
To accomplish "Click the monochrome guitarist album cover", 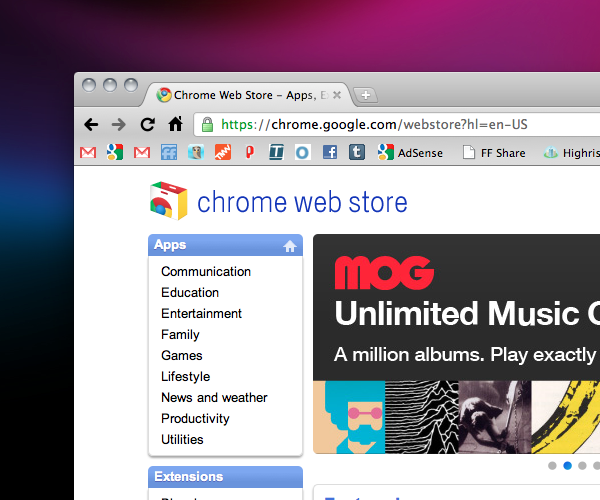I will point(495,417).
